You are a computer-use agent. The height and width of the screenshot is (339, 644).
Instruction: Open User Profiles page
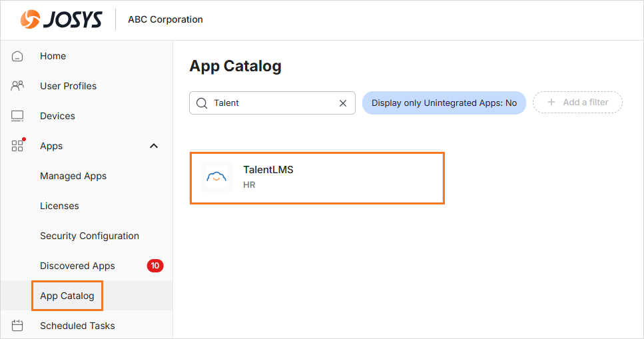[x=68, y=86]
